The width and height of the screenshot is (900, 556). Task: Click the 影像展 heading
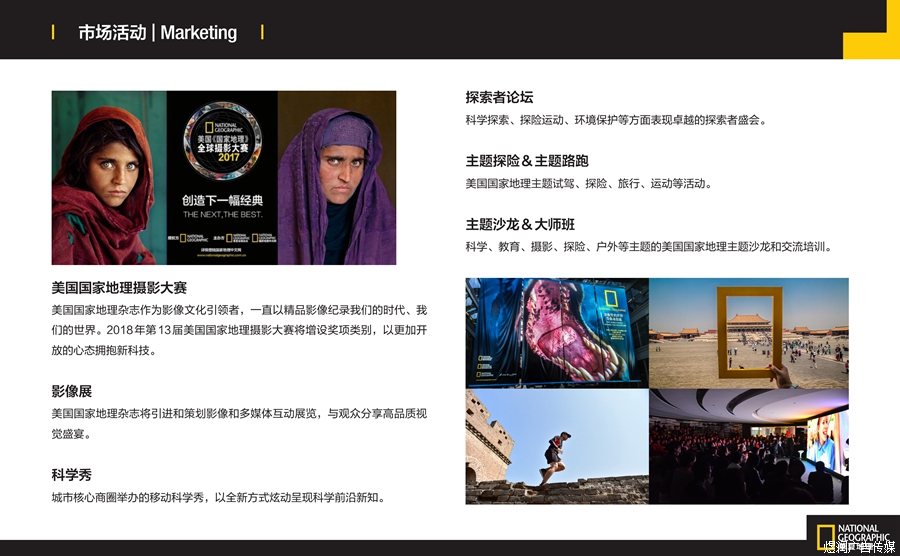tap(72, 391)
